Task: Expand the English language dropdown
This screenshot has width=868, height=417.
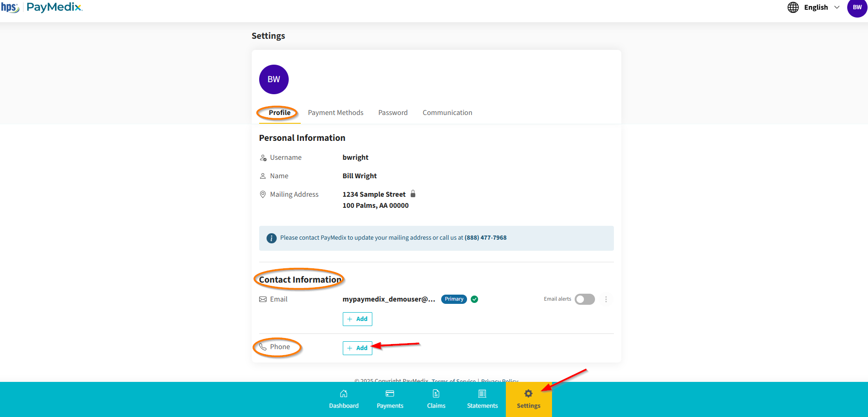Action: point(822,7)
